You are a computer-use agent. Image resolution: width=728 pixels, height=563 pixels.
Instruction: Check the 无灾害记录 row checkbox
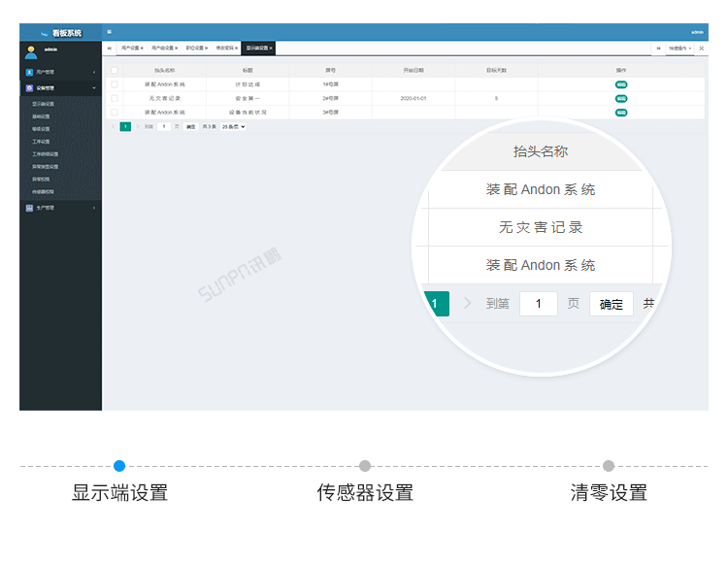(x=115, y=98)
